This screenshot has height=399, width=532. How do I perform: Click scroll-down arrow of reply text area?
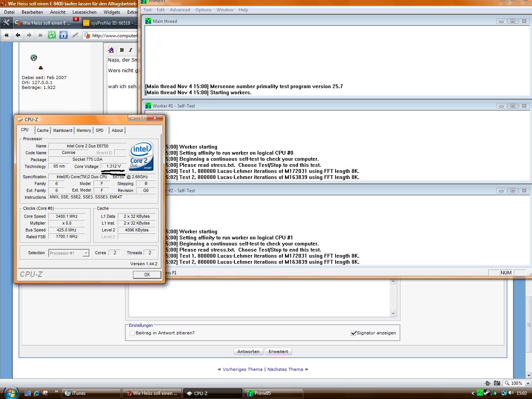(393, 313)
